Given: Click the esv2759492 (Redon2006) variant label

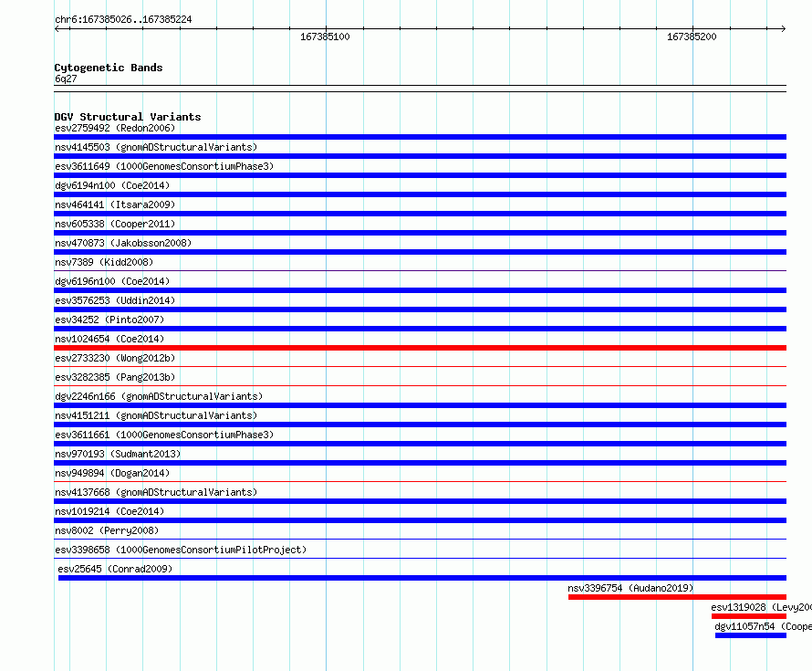Looking at the screenshot, I should pyautogui.click(x=115, y=128).
